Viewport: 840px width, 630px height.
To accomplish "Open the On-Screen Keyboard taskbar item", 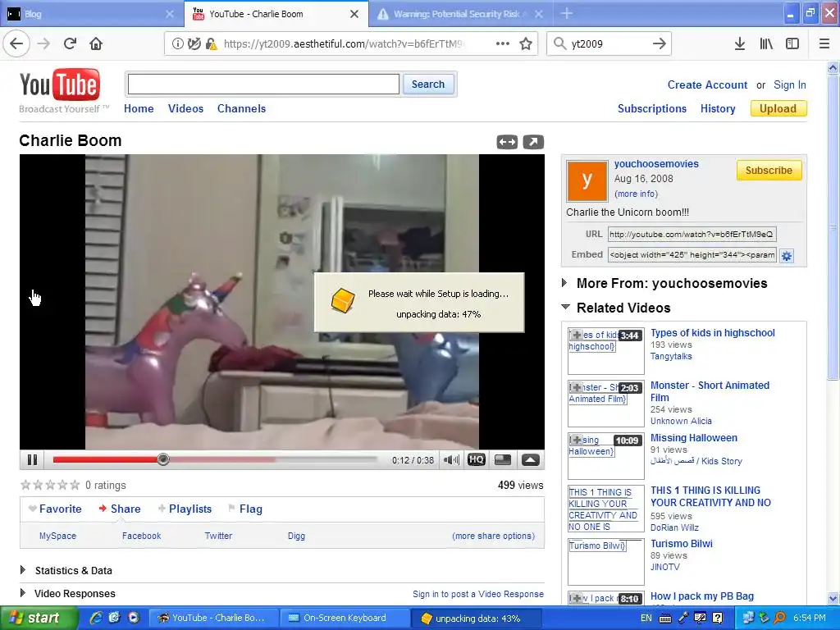I will pos(345,619).
